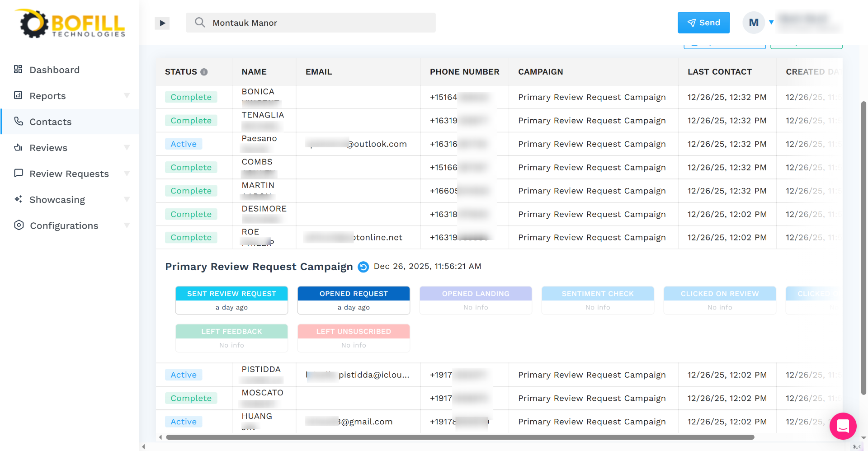Toggle the sidebar collapse arrow button

162,23
